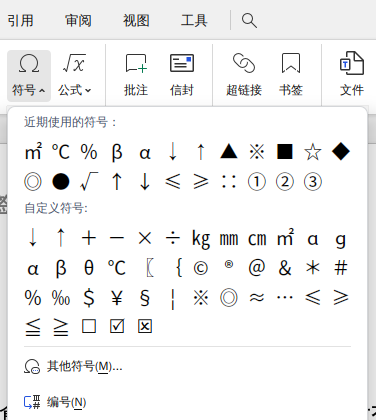This screenshot has height=420, width=376.
Task: Insert the left curly brace { symbol
Action: 179,268
